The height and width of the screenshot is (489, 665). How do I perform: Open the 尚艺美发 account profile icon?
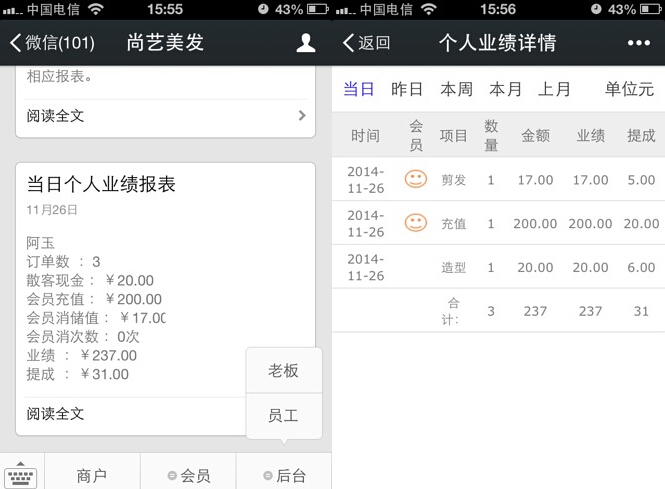(x=305, y=43)
